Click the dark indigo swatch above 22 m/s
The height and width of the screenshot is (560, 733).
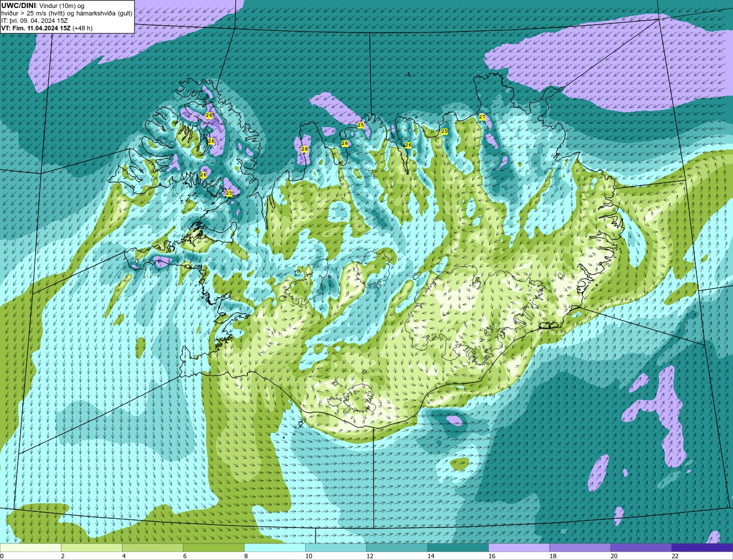coord(702,547)
